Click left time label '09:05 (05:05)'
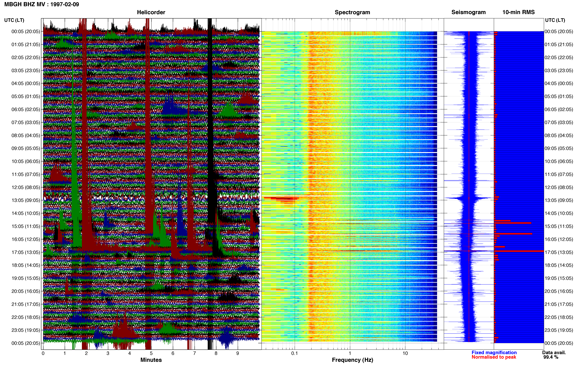Viewport: 588px width, 368px height. pyautogui.click(x=26, y=148)
